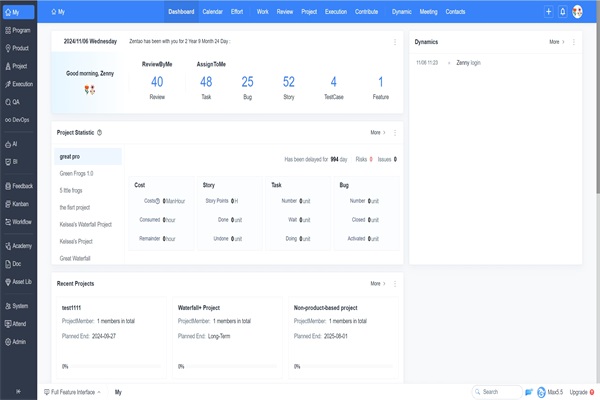The image size is (600, 400).
Task: Open the Dynamics panel options menu
Action: click(578, 42)
